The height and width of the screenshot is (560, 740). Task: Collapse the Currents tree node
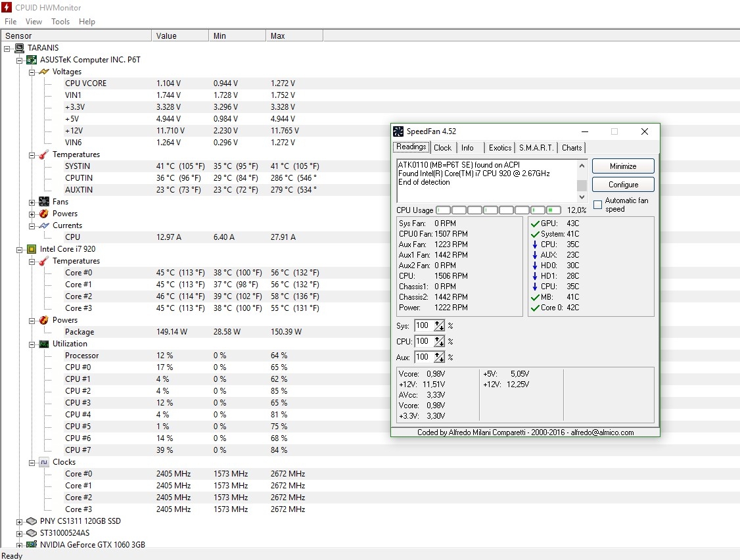coord(32,225)
